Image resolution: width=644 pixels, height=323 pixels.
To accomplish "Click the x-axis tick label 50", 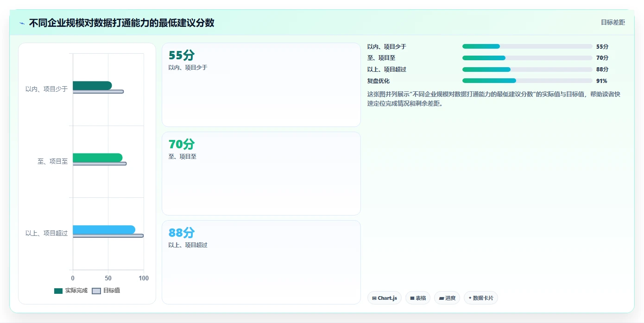I will tap(108, 278).
